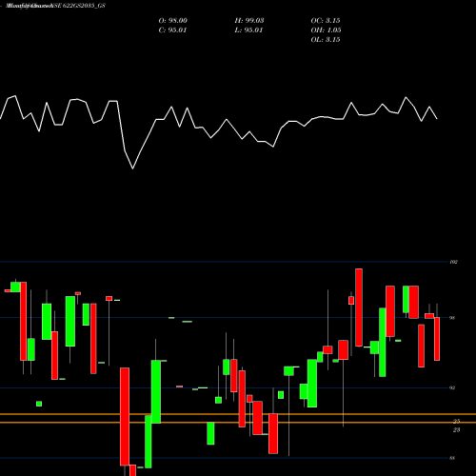Click the 'OH: 1.05' value
Image resolution: width=476 pixels, height=476 pixels.
[x=326, y=30]
